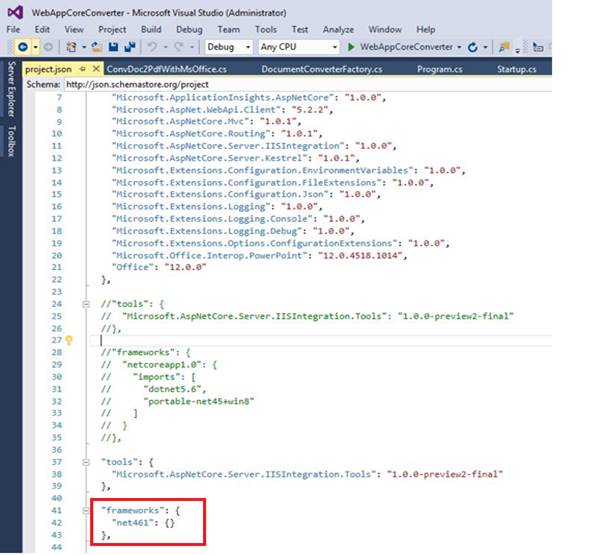Click "portable-net45+win8" on line 32
Viewport: 608px width, 555px height.
coord(199,402)
